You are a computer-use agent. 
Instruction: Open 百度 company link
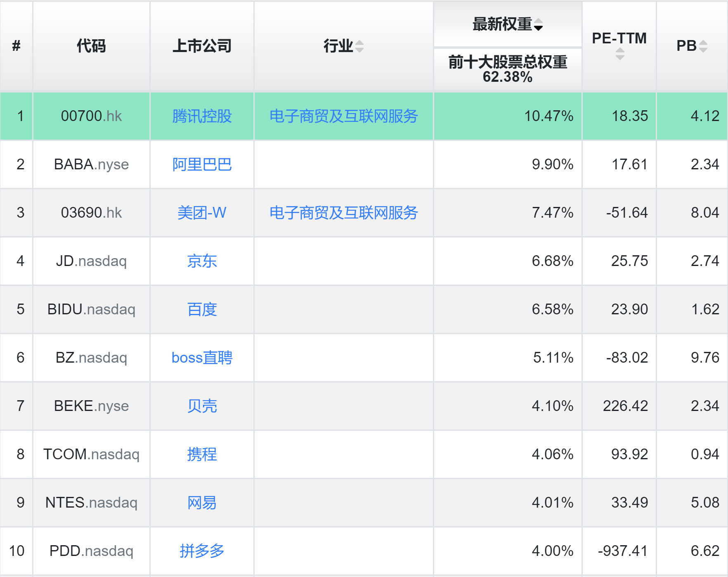click(x=202, y=309)
